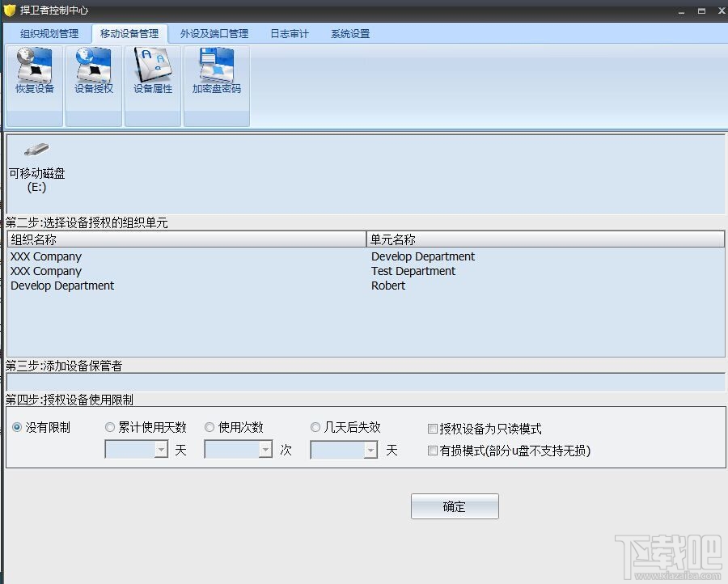This screenshot has height=584, width=728.
Task: Open the 外设及端口管理 tab
Action: [x=214, y=34]
